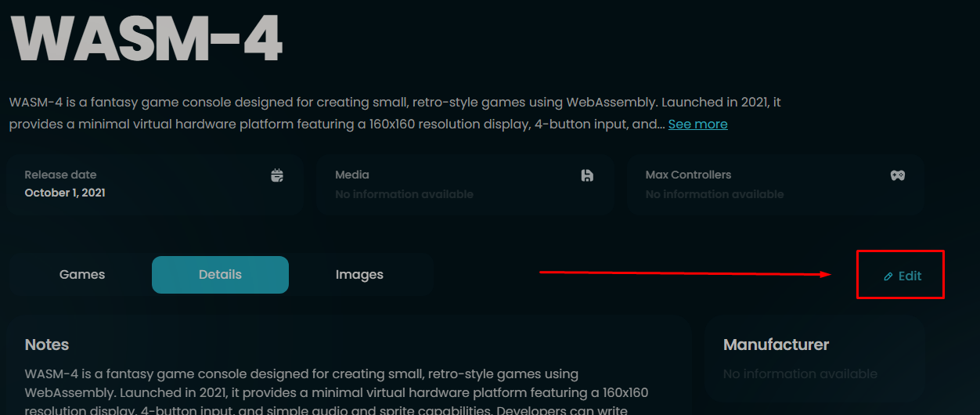Click the top WASM-4 description paragraph
This screenshot has width=980, height=415.
(395, 114)
